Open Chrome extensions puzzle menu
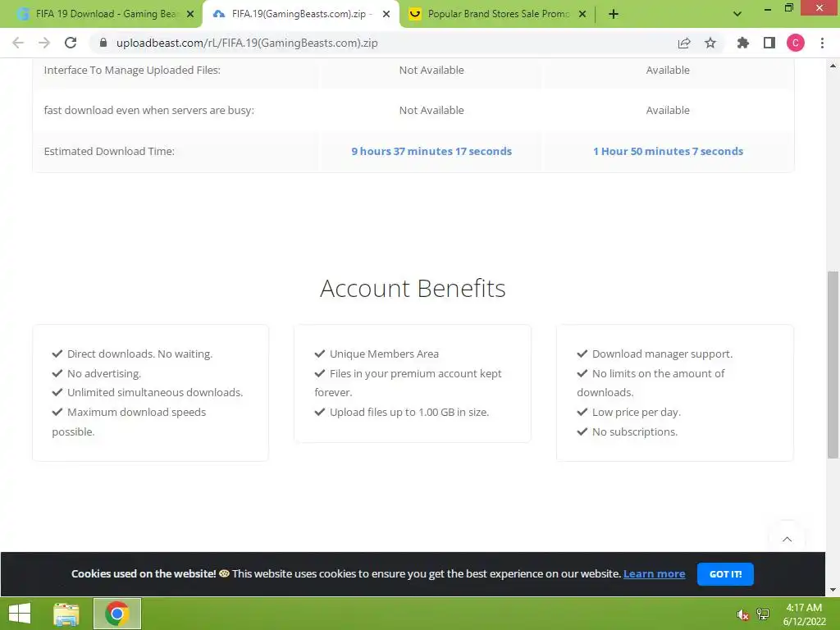 743,43
